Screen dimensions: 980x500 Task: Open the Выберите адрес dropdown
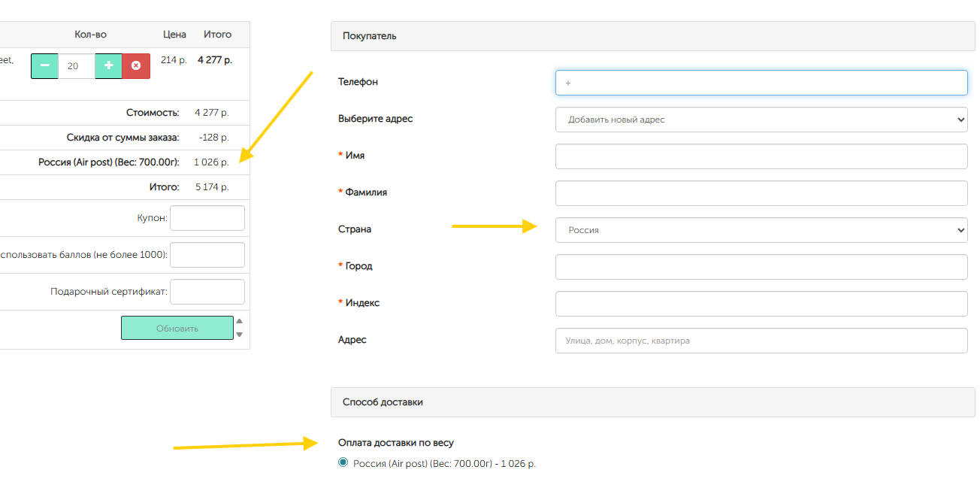coord(761,120)
